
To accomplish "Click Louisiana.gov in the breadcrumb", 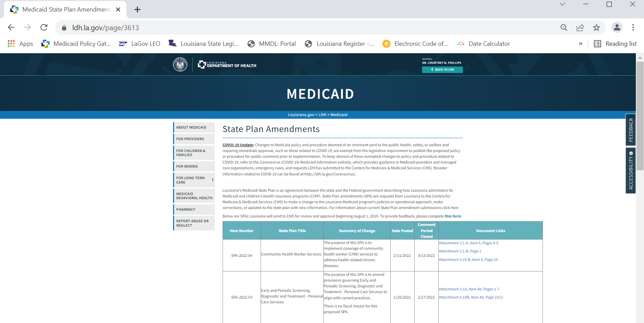I will 301,115.
